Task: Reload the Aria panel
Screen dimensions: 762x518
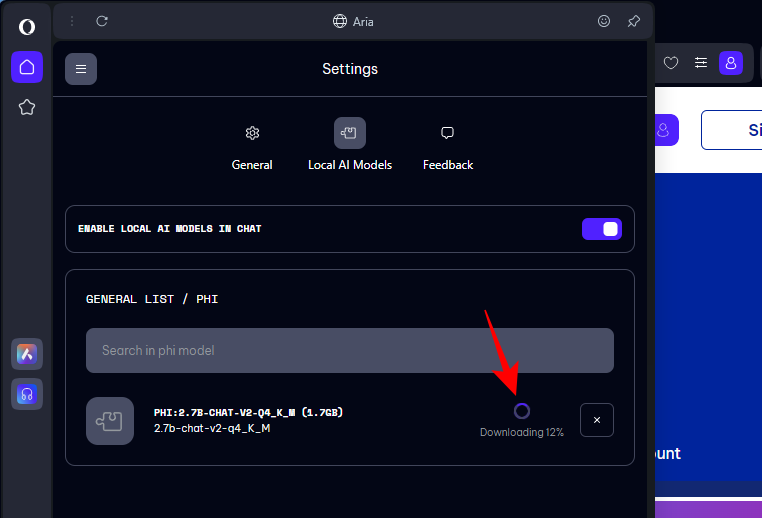Action: point(102,21)
